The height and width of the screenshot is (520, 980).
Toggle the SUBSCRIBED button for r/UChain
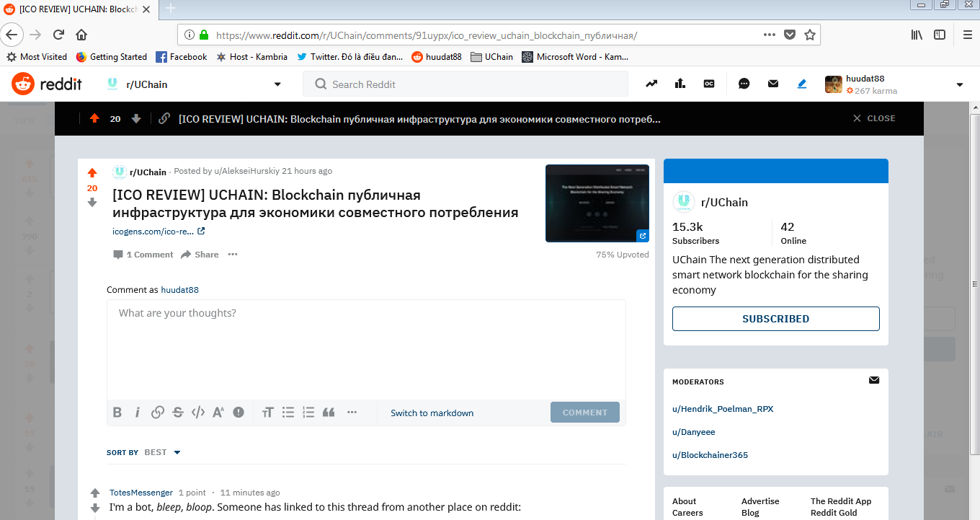pos(776,319)
